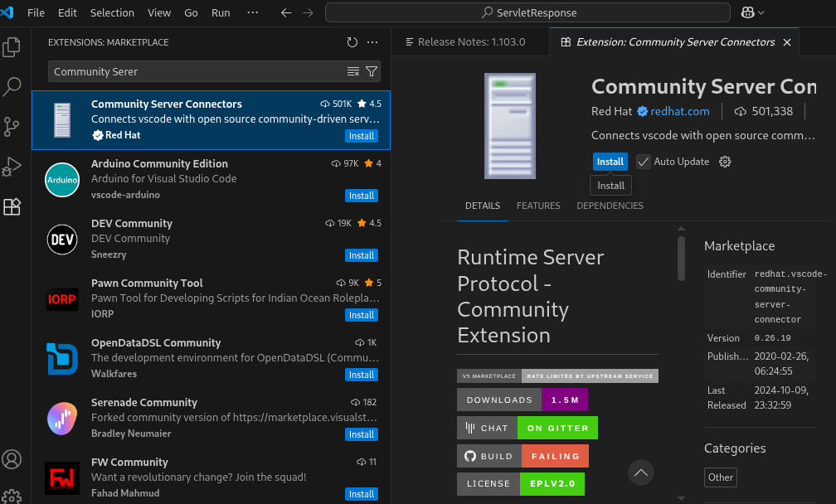Screen dimensions: 836x504
Task: Click the Serenade Community logo
Action: (62, 419)
